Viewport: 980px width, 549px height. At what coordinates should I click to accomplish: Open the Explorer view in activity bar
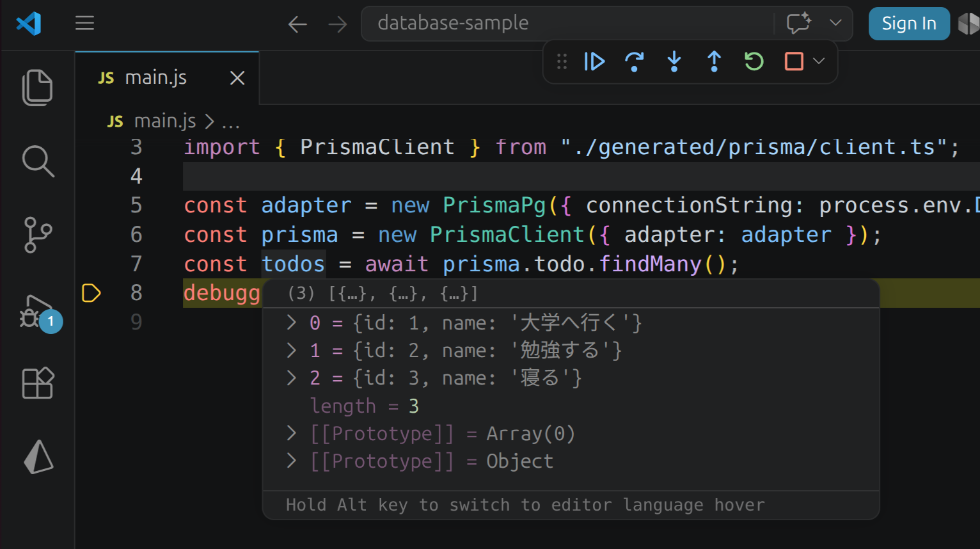(x=38, y=88)
